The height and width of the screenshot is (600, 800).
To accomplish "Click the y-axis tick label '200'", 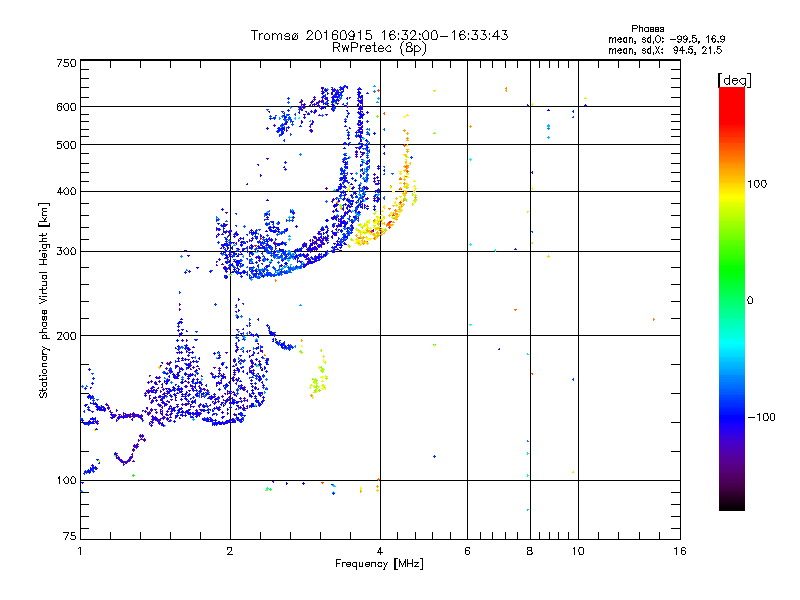I will [66, 336].
